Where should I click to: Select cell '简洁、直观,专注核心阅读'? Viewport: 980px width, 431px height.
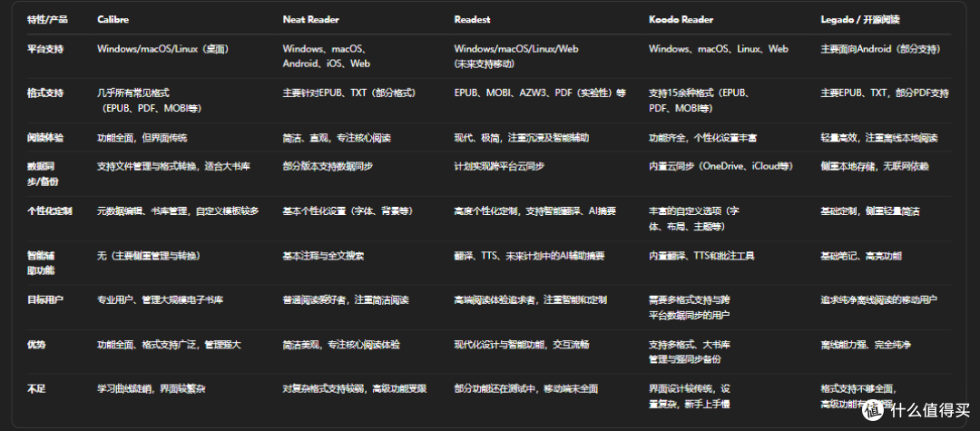[337, 137]
